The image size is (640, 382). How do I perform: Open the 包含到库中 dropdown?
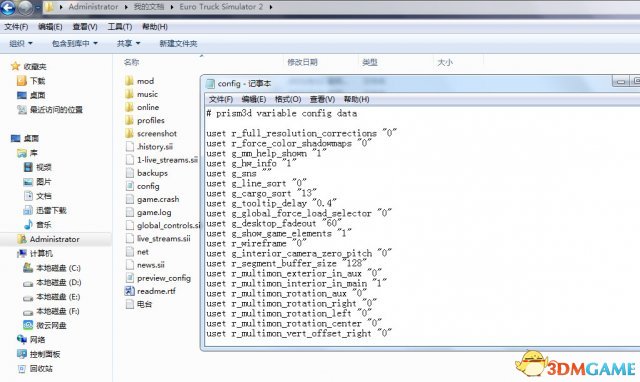[x=75, y=43]
